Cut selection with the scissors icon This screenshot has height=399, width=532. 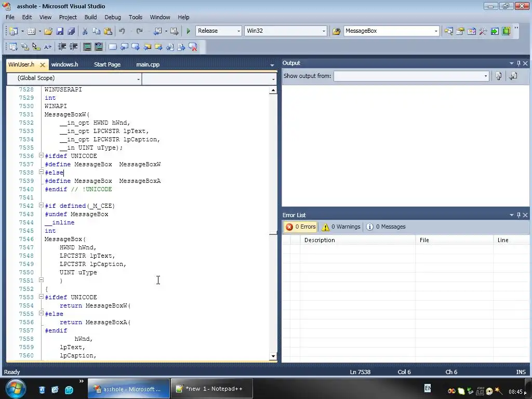[x=85, y=31]
